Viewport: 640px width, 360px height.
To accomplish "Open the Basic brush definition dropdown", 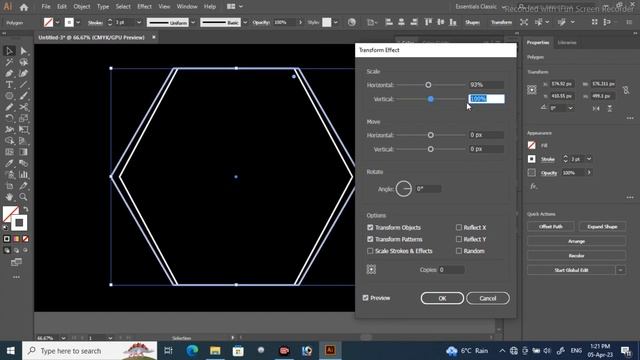I will (x=245, y=22).
